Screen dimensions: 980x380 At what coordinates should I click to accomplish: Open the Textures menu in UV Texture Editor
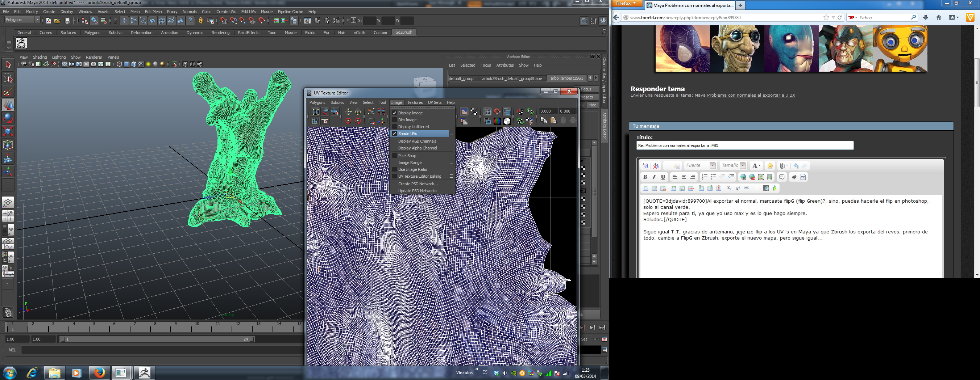[415, 103]
